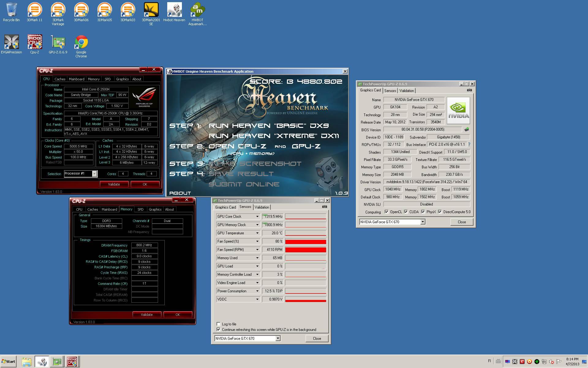The width and height of the screenshot is (588, 368).
Task: Launch 3DMark06 desktop shortcut
Action: tap(81, 12)
